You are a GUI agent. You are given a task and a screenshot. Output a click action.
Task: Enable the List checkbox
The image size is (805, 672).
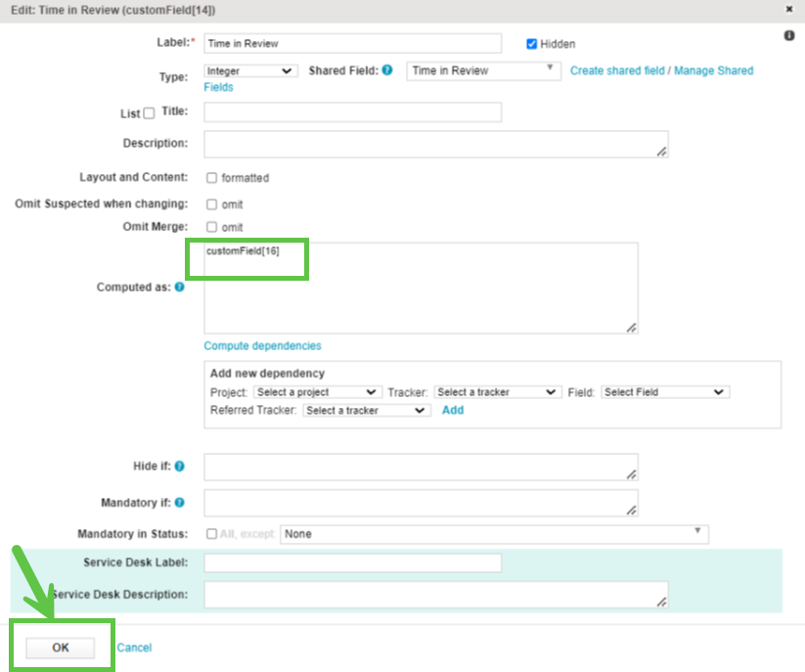pos(149,113)
